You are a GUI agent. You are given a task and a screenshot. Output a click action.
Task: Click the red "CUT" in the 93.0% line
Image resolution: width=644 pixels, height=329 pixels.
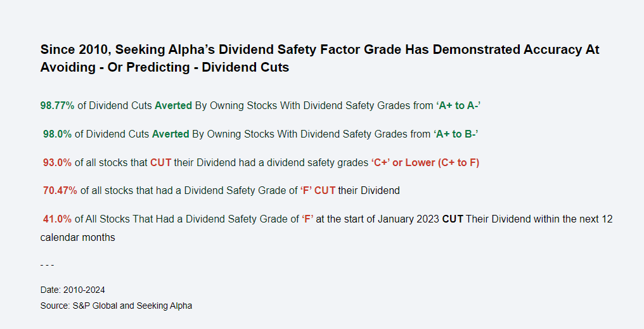pyautogui.click(x=161, y=162)
